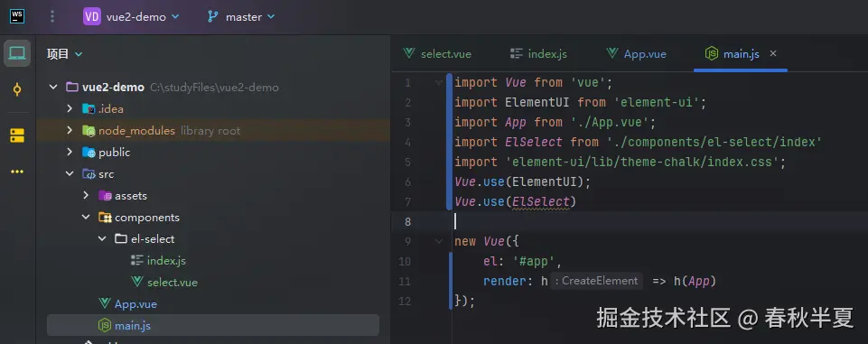Fold the new Vue block at line 9
Screen dimensions: 868x344
[439, 242]
